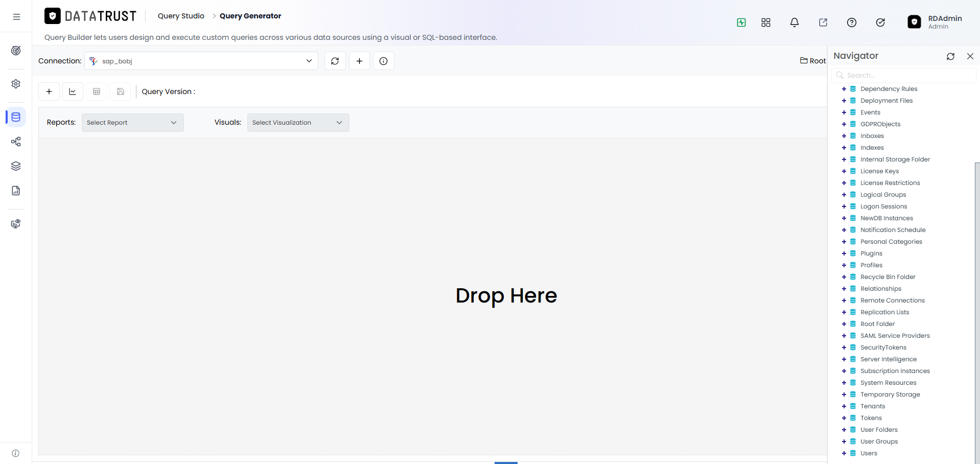Go to Query Studio breadcrumb
This screenshot has width=980, height=464.
[181, 16]
